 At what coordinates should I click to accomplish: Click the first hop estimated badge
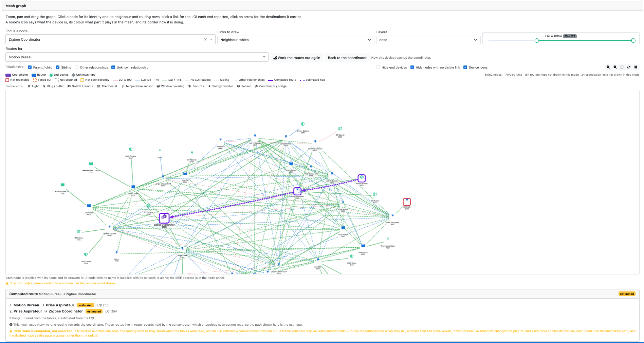click(86, 305)
